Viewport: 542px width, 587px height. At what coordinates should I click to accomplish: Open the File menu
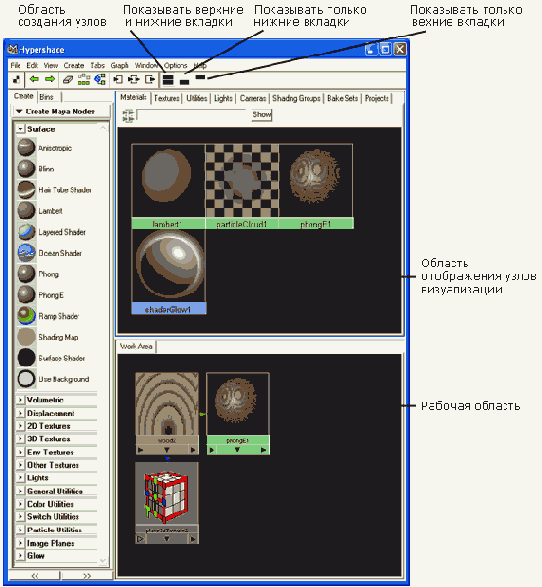pyautogui.click(x=15, y=66)
